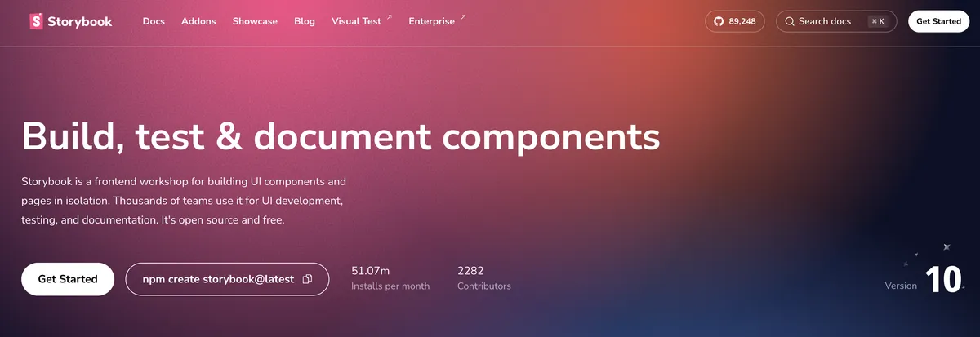
Task: Open the Visual Test link
Action: click(356, 21)
